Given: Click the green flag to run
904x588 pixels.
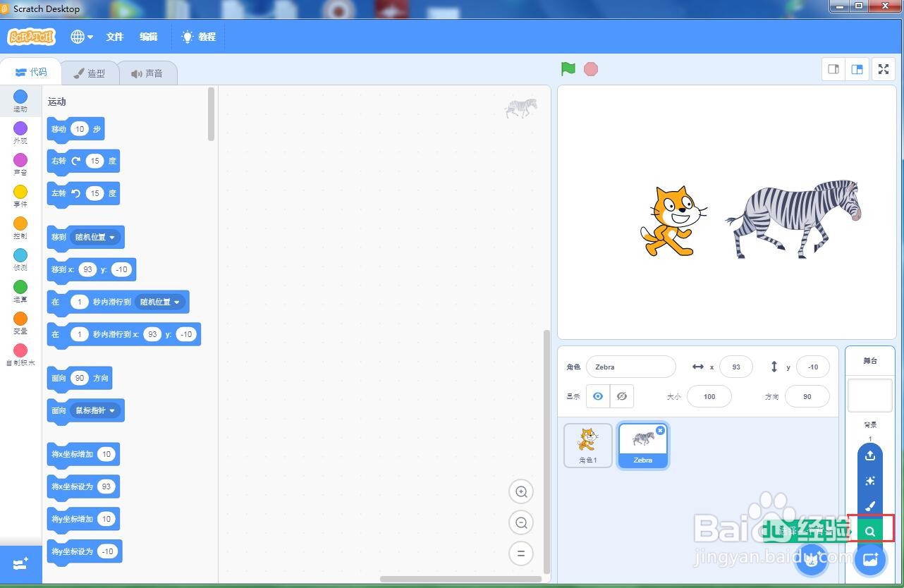Looking at the screenshot, I should pyautogui.click(x=568, y=69).
